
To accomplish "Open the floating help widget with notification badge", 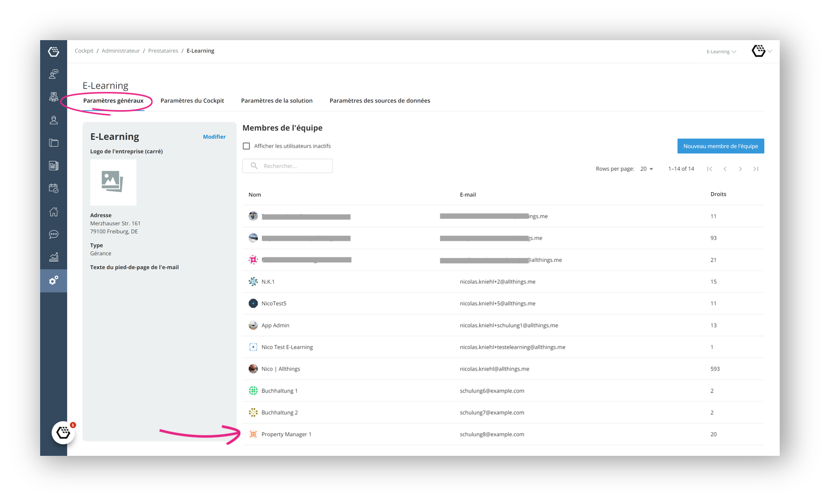I will click(63, 432).
